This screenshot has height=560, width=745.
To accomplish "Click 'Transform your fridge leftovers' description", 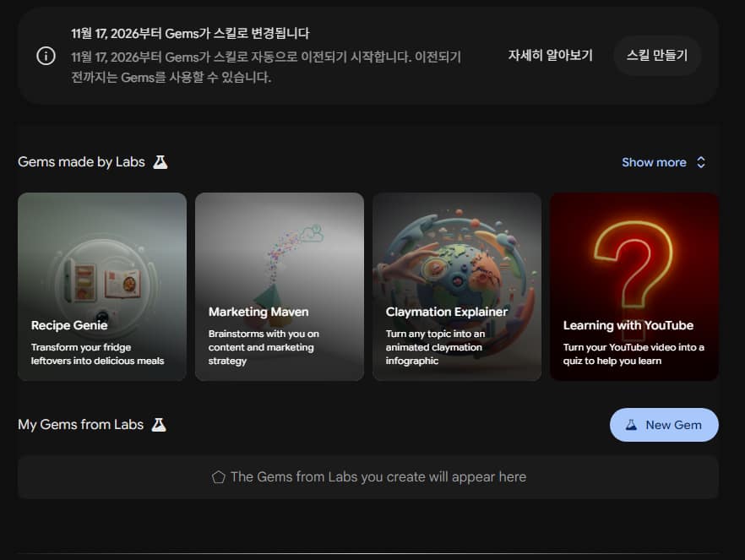I will (97, 354).
